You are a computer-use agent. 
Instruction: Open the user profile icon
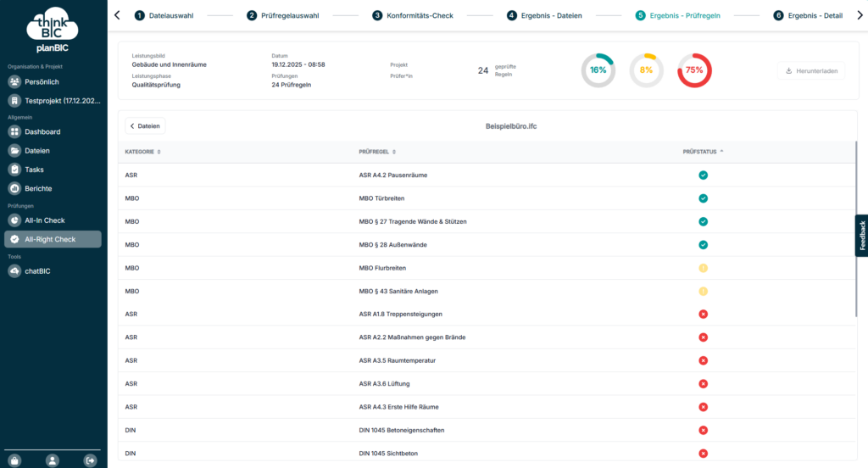pyautogui.click(x=53, y=460)
